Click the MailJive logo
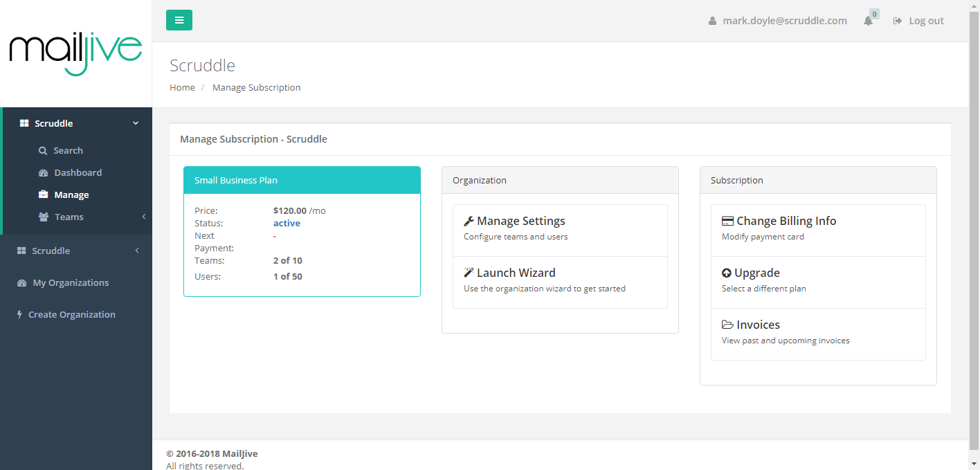 [x=75, y=53]
